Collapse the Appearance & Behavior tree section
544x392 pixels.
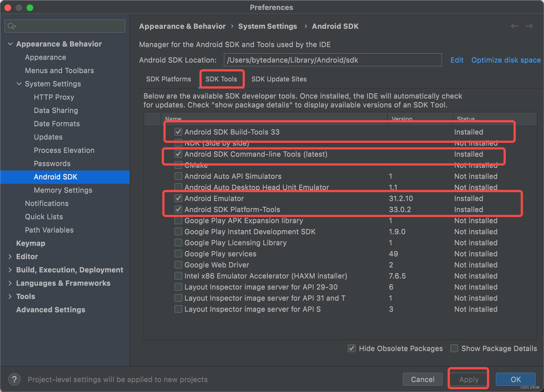point(10,44)
